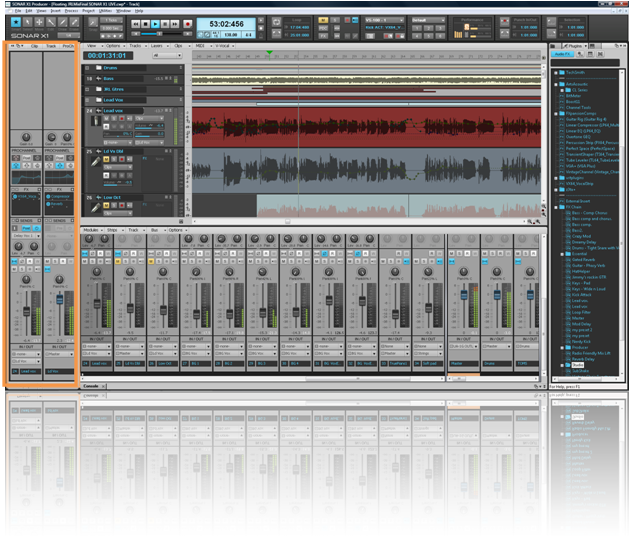631x539 pixels.
Task: Select the Console tab at the bottom
Action: tap(91, 386)
